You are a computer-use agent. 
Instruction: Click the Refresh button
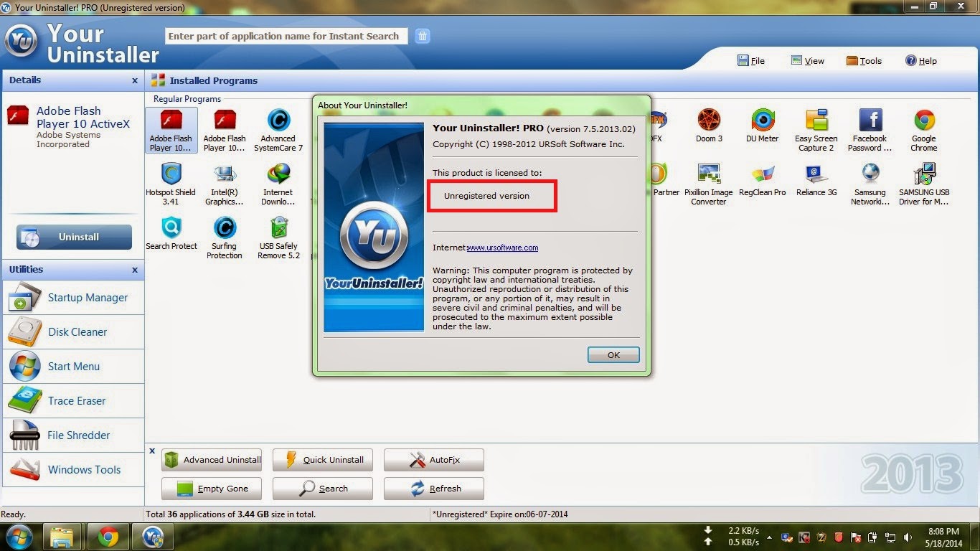pyautogui.click(x=434, y=489)
